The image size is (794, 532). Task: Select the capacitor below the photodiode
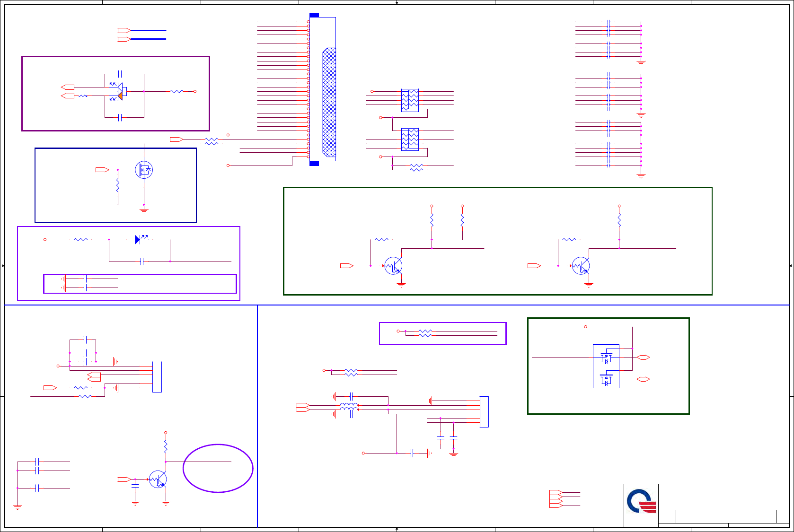pyautogui.click(x=120, y=117)
